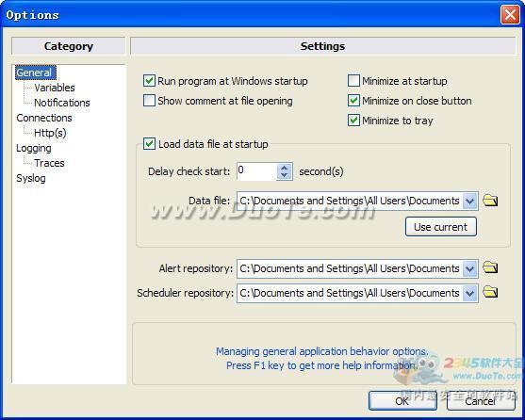525x420 pixels.
Task: Toggle Run program at Windows startup
Action: point(149,81)
